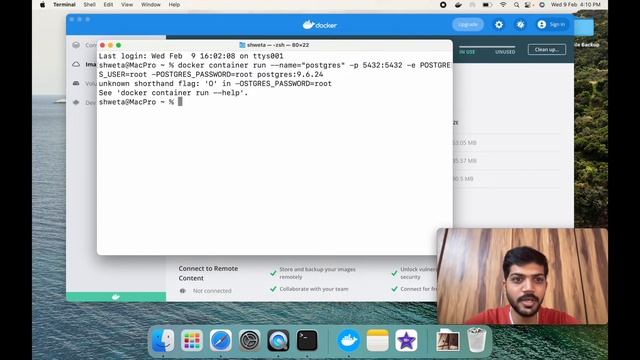640x360 pixels.
Task: Open the Terminal app menu
Action: (x=64, y=4)
